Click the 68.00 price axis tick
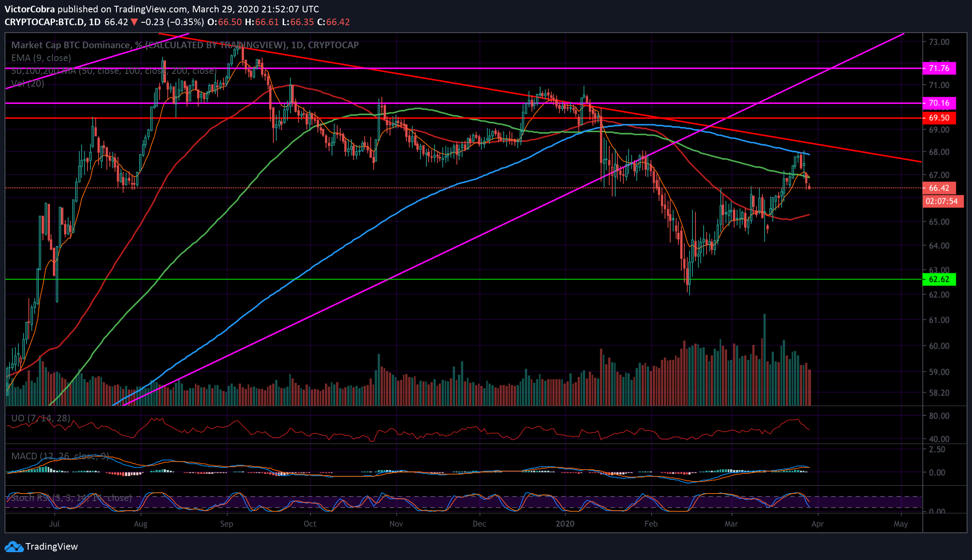Screen dimensions: 972x560 point(939,152)
